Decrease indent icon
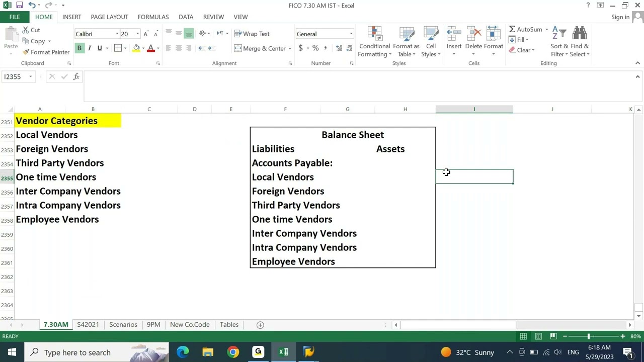Image resolution: width=644 pixels, height=362 pixels. (202, 48)
